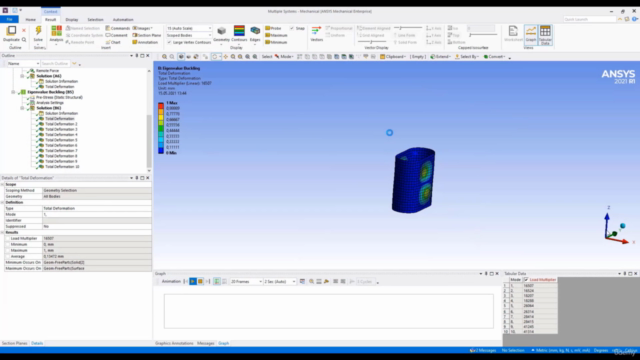The width and height of the screenshot is (640, 360).
Task: Toggle Load Multiplier column checkbox
Action: pos(526,280)
